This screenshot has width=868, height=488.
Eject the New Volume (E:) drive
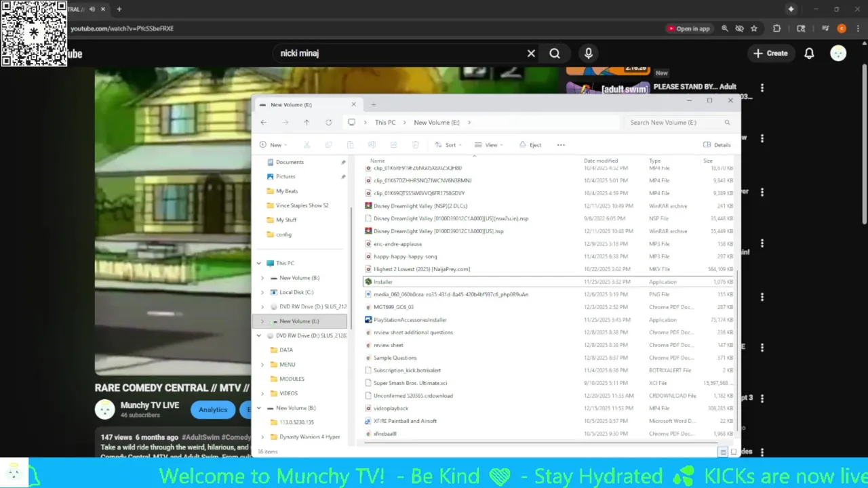point(530,145)
